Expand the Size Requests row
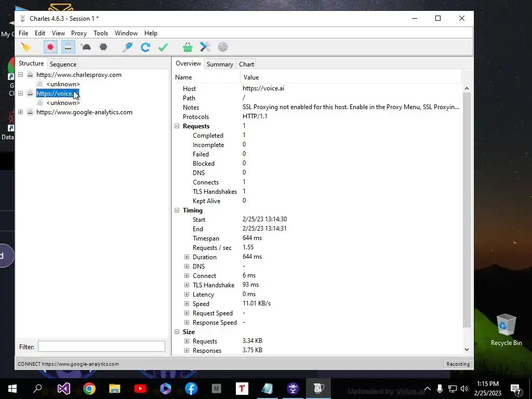532x399 pixels. pos(187,341)
